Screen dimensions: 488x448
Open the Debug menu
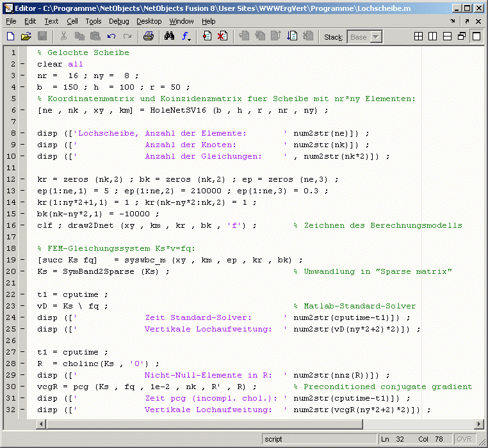click(x=118, y=21)
